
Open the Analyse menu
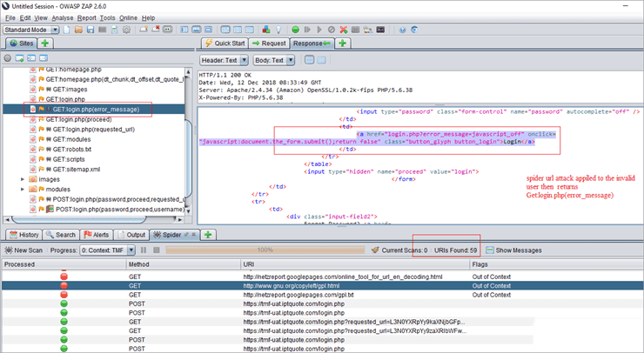[x=62, y=17]
